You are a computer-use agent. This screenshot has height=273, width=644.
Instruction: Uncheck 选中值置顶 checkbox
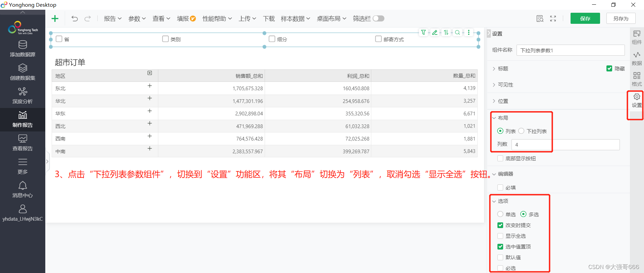click(x=500, y=247)
